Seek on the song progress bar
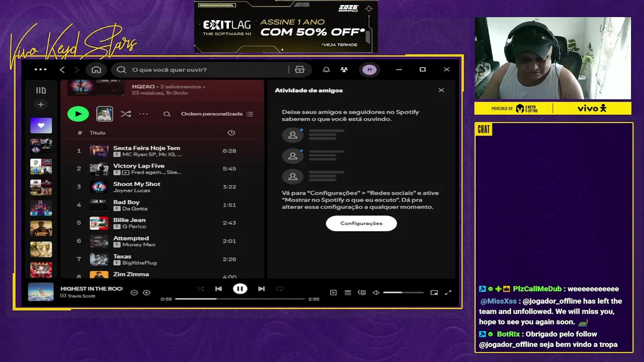Viewport: 644px width, 362px height. point(240,299)
